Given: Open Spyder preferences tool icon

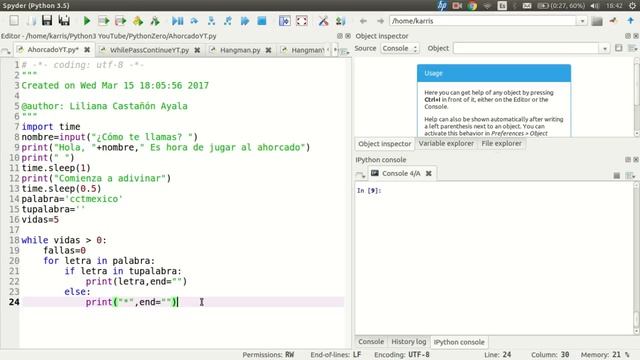Looking at the screenshot, I should (323, 21).
